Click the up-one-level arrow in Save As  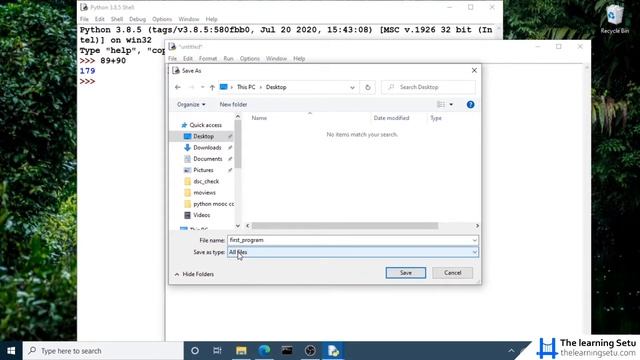click(x=212, y=87)
